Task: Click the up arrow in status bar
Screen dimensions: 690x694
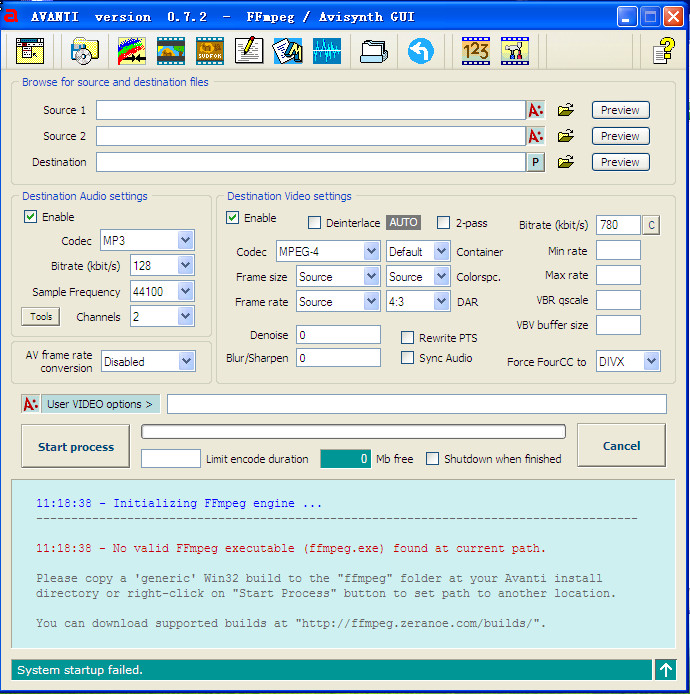Action: 665,669
